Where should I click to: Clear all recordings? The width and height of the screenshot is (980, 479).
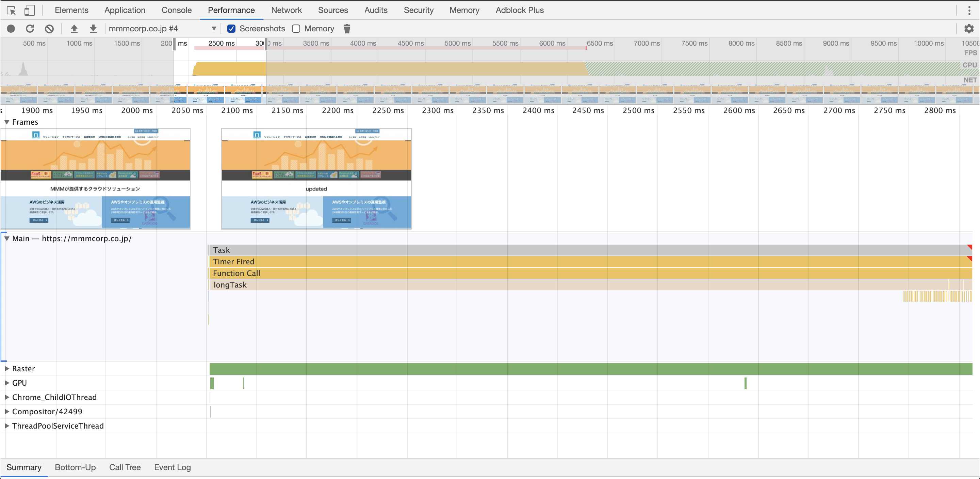[x=49, y=28]
